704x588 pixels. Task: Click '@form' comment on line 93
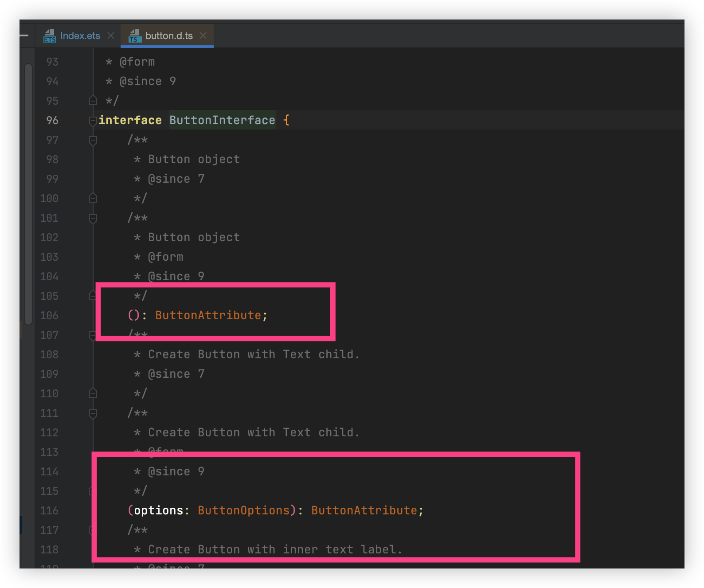[x=137, y=62]
